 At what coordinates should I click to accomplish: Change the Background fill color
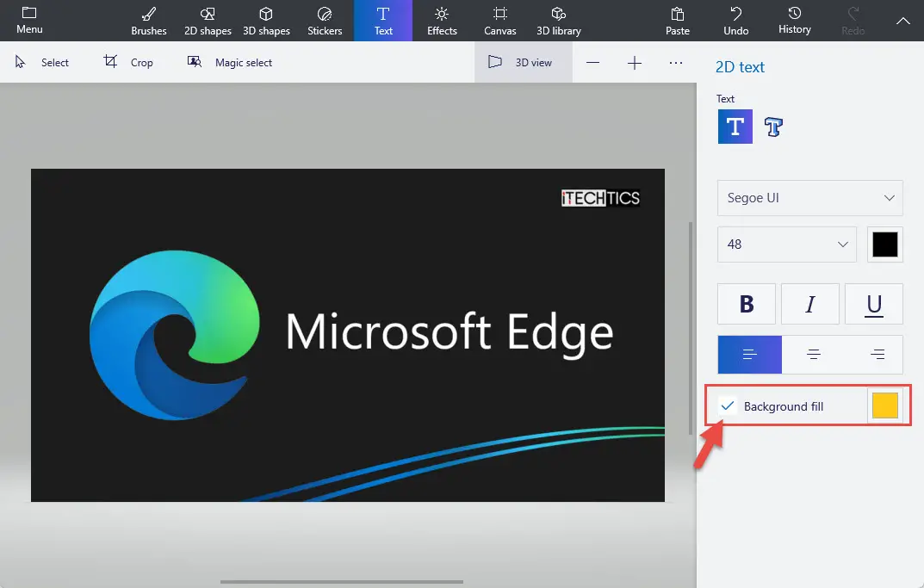pyautogui.click(x=885, y=405)
